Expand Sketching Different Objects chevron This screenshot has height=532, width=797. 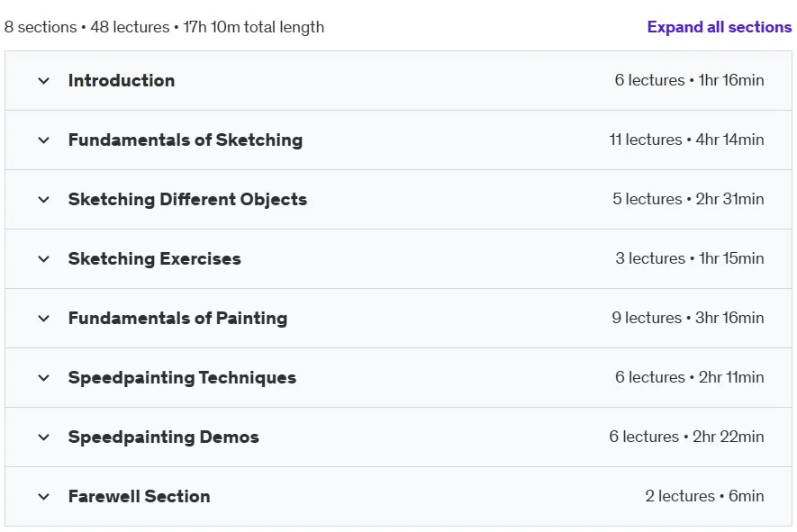click(44, 200)
